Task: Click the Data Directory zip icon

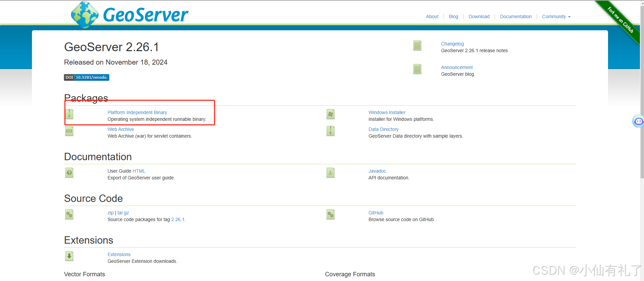Action: [331, 131]
